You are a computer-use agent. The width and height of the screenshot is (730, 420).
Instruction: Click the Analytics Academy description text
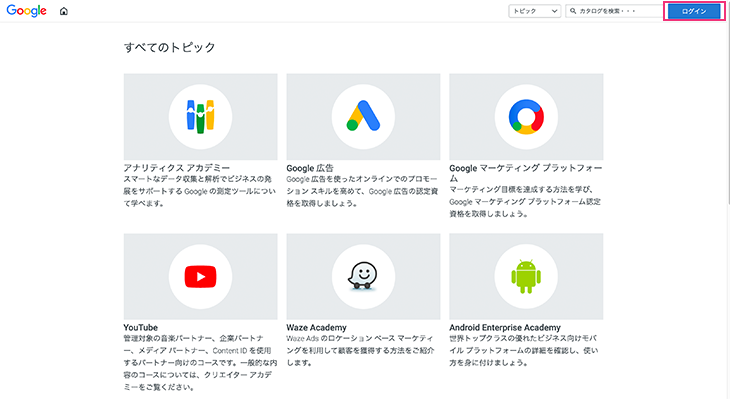click(200, 191)
